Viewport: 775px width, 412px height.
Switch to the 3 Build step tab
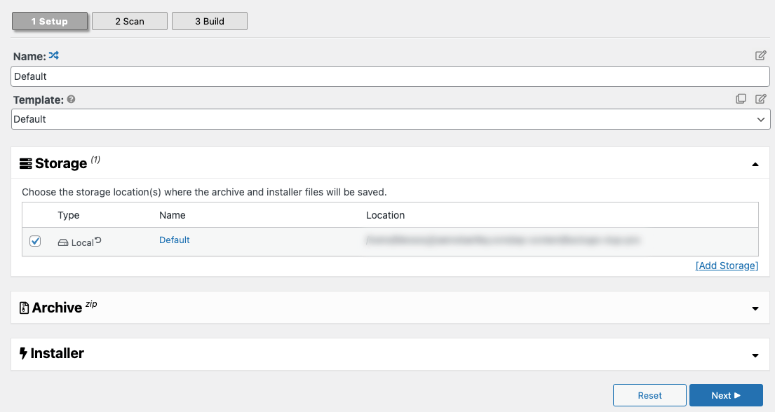tap(208, 21)
